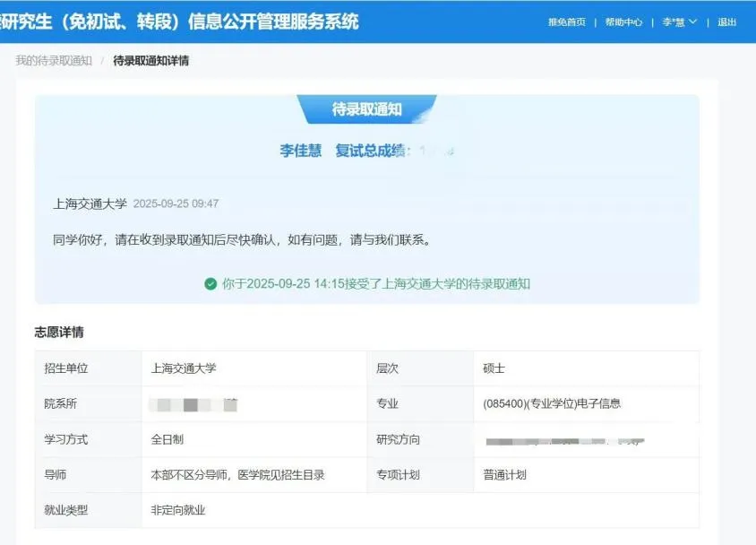756x545 pixels.
Task: Expand the 李*慧 user dropdown
Action: pos(679,22)
